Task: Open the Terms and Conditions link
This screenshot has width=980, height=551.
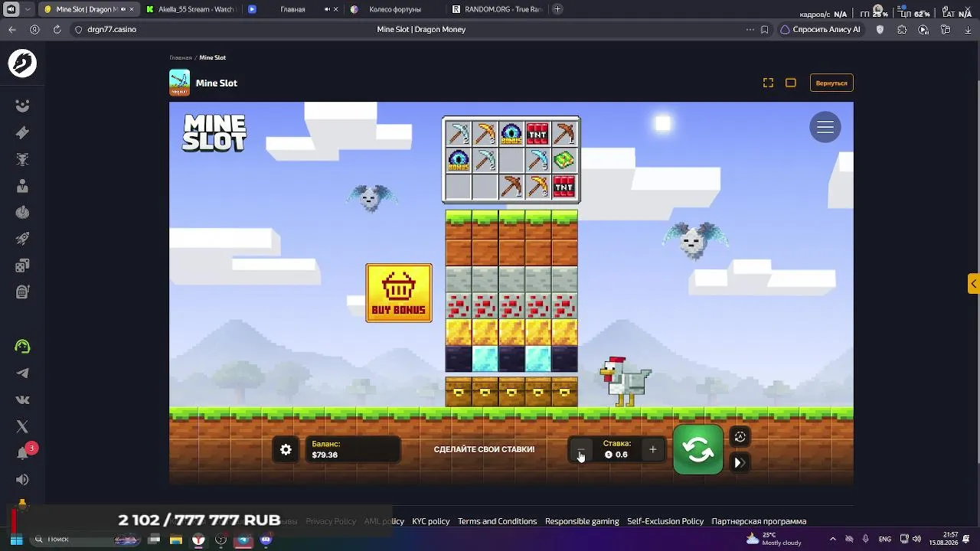Action: click(497, 521)
